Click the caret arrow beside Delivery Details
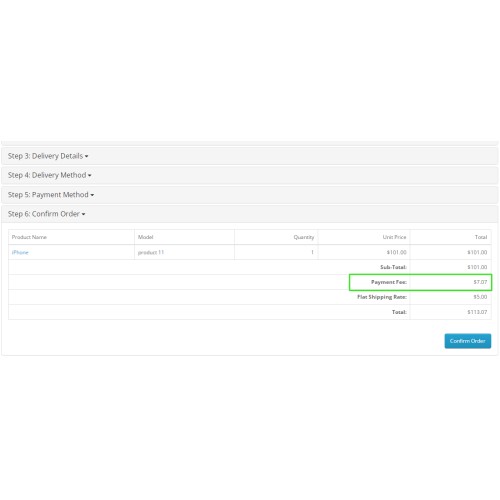The image size is (500, 500). click(x=86, y=156)
